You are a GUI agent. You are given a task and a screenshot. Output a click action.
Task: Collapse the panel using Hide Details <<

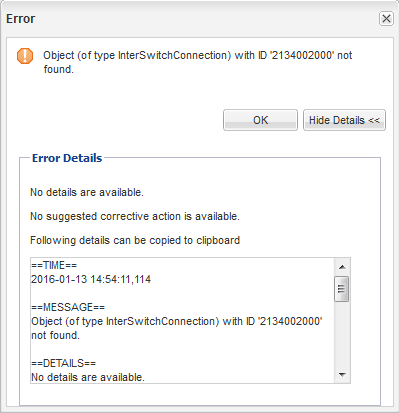point(344,120)
